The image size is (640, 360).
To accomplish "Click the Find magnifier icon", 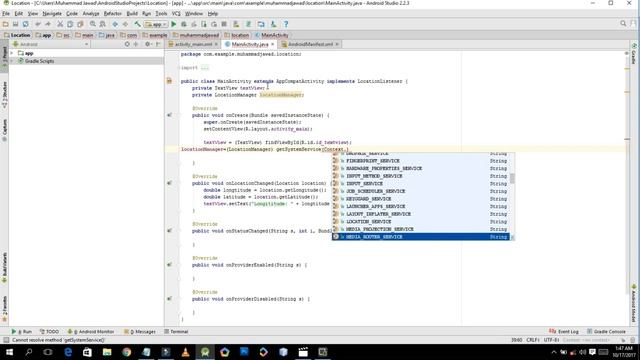I will (93, 24).
